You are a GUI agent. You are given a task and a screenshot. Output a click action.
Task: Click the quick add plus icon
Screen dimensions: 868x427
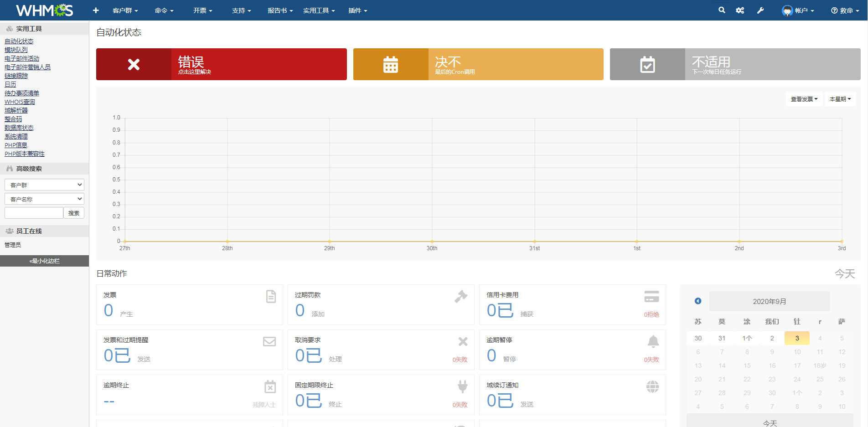pos(95,10)
